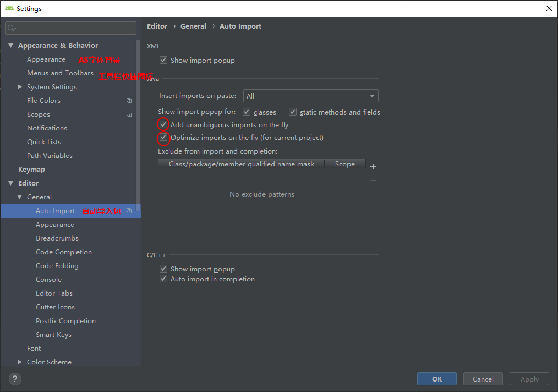Screen dimensions: 558x392
Task: Select Appearance under Editor General
Action: (x=55, y=225)
